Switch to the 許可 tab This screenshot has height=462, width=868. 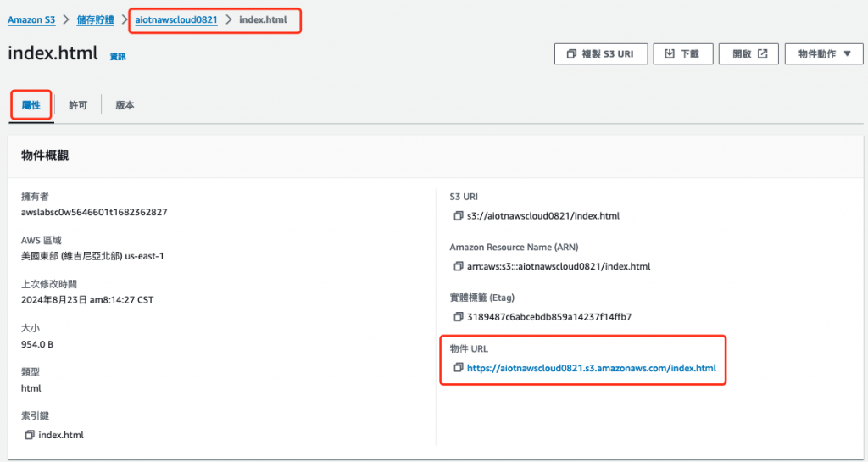point(78,105)
